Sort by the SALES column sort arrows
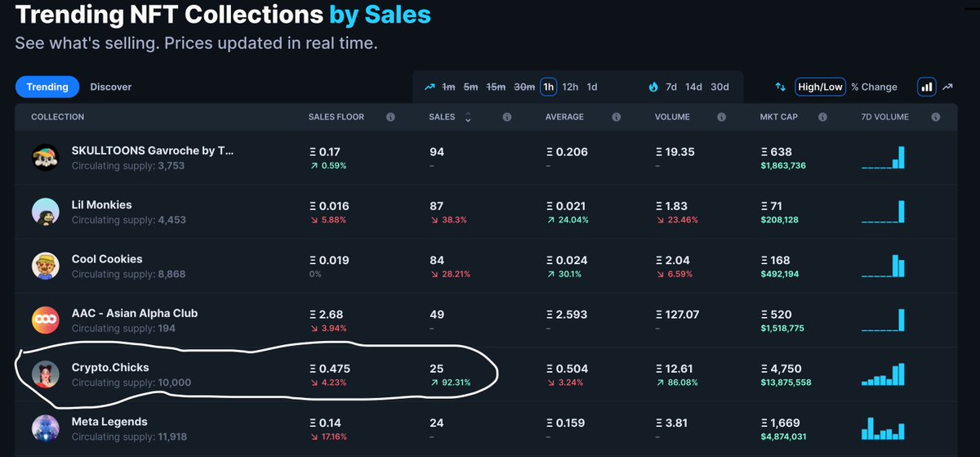 point(468,118)
